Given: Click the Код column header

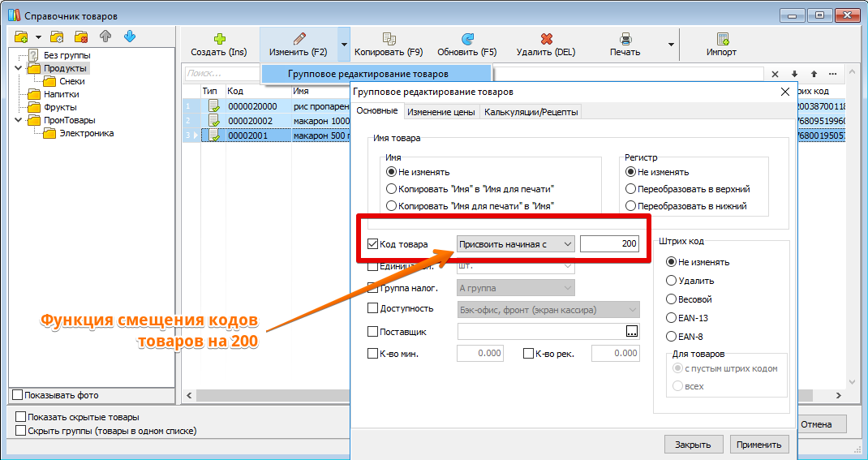Looking at the screenshot, I should point(258,91).
